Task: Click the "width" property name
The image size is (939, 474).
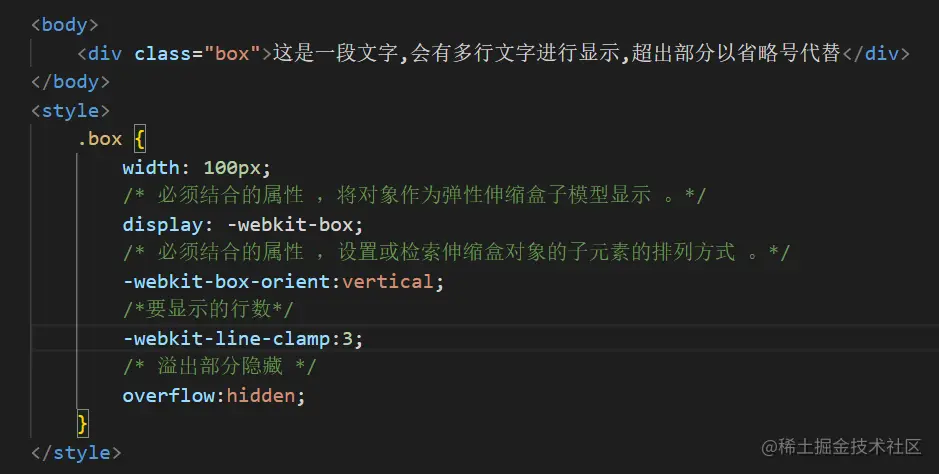Action: tap(151, 168)
